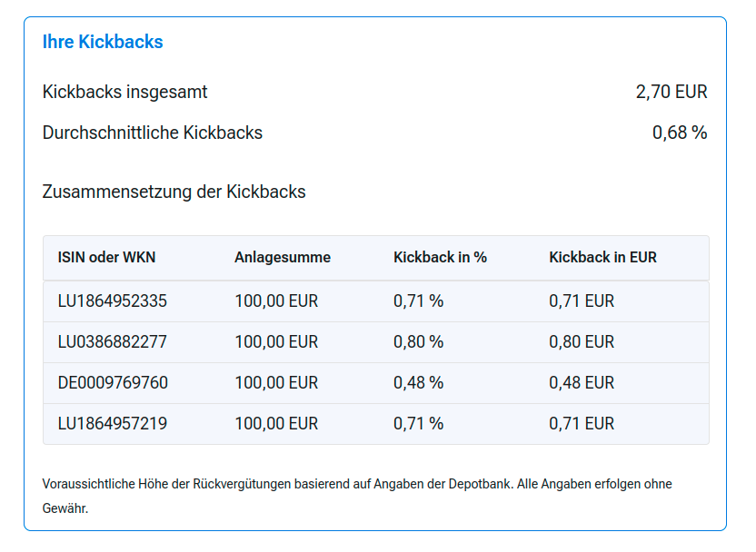Viewport: 756px width, 552px height.
Task: Click the "ISIN oder WKN" column header
Action: coord(106,257)
